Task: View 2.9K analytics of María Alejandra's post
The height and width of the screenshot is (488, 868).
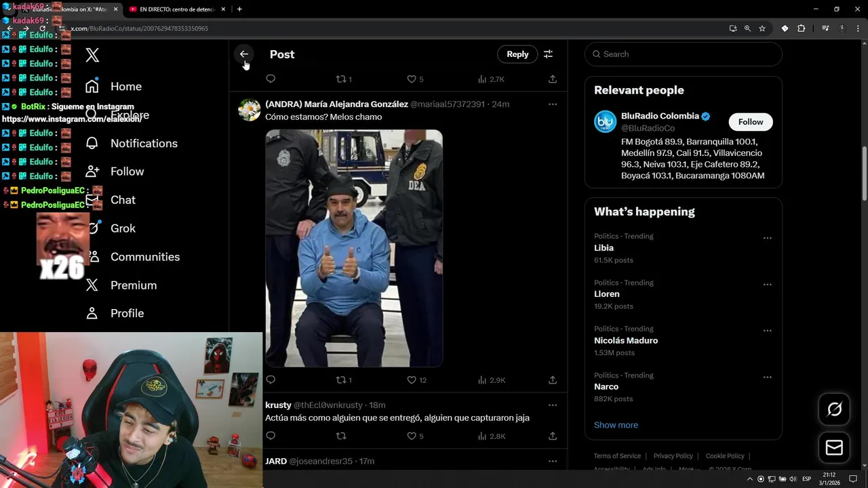Action: (491, 380)
